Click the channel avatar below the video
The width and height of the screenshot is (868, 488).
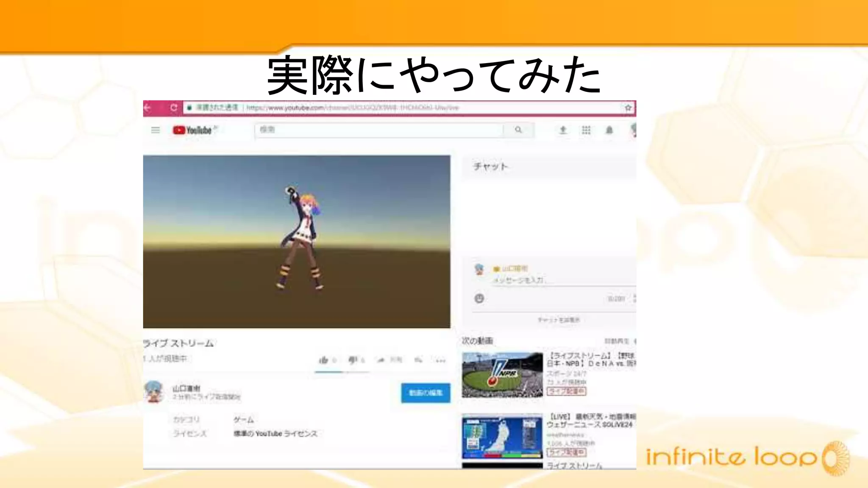[x=154, y=392]
